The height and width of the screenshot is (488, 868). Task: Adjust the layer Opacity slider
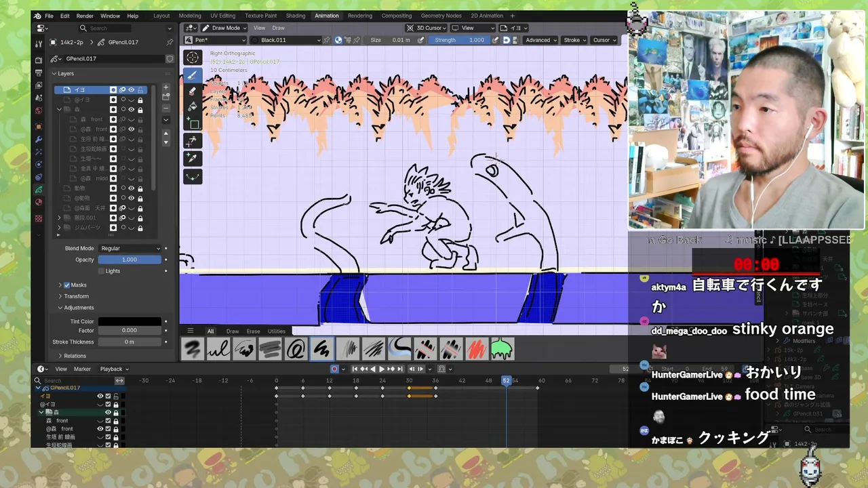(130, 260)
